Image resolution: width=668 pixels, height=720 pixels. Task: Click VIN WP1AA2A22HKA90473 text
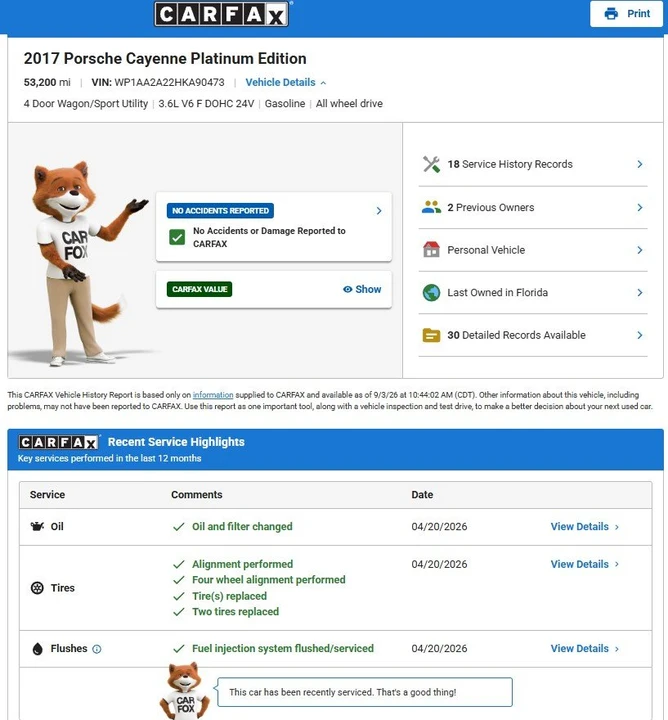pyautogui.click(x=158, y=83)
